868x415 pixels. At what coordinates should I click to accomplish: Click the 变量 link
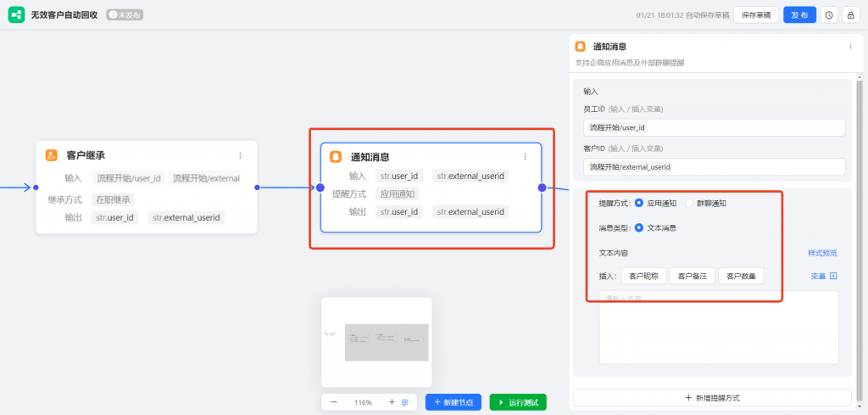818,276
